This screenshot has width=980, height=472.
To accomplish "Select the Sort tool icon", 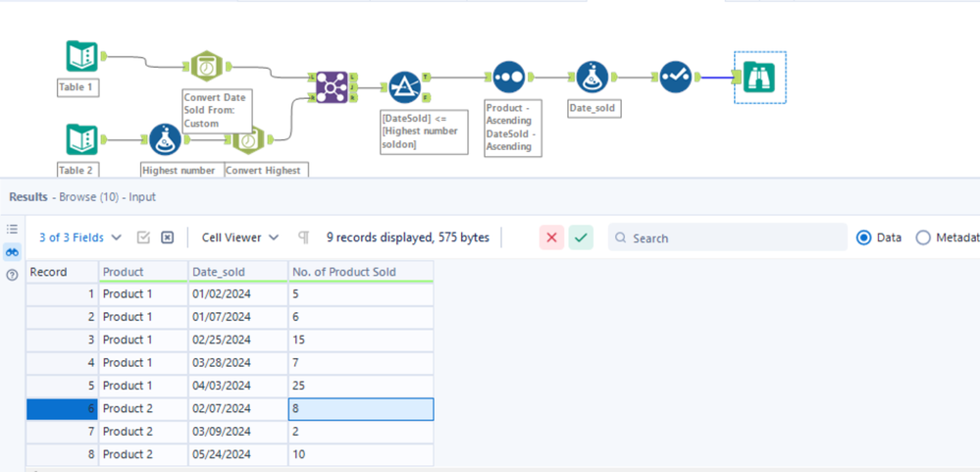I will pos(508,77).
